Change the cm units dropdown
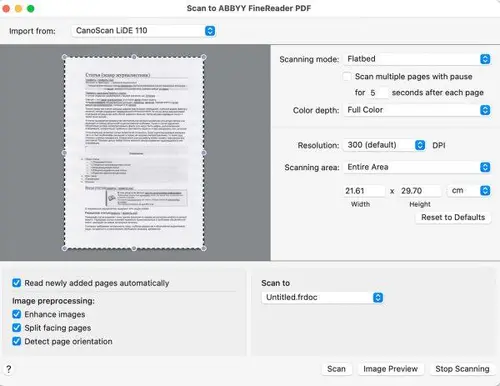This screenshot has width=500, height=386. [x=469, y=190]
